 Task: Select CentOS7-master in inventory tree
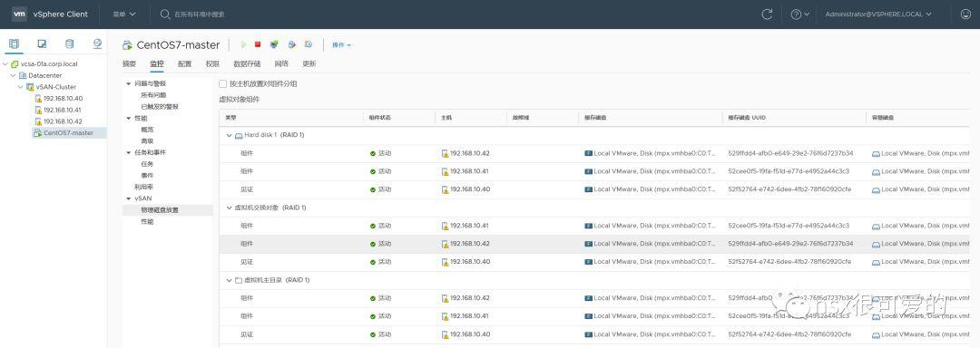click(68, 133)
